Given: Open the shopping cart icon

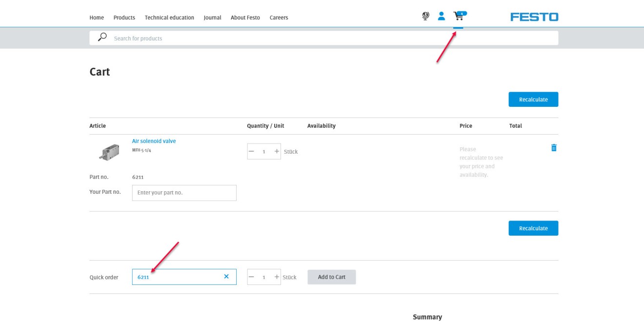Looking at the screenshot, I should (459, 16).
